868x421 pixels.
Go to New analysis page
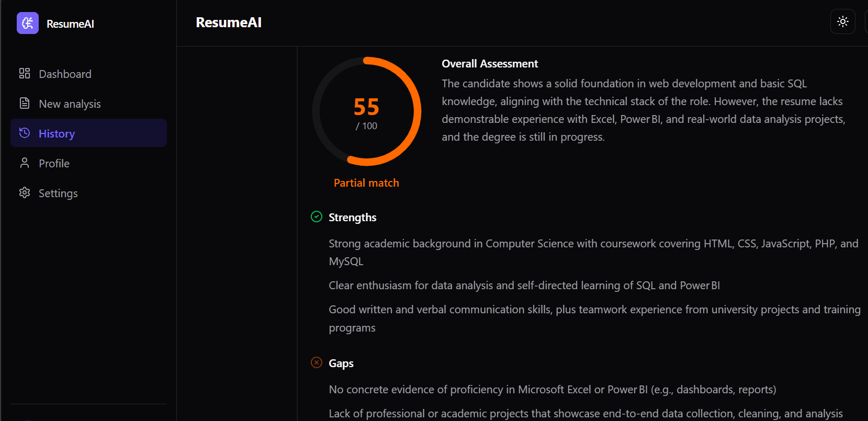[88, 104]
